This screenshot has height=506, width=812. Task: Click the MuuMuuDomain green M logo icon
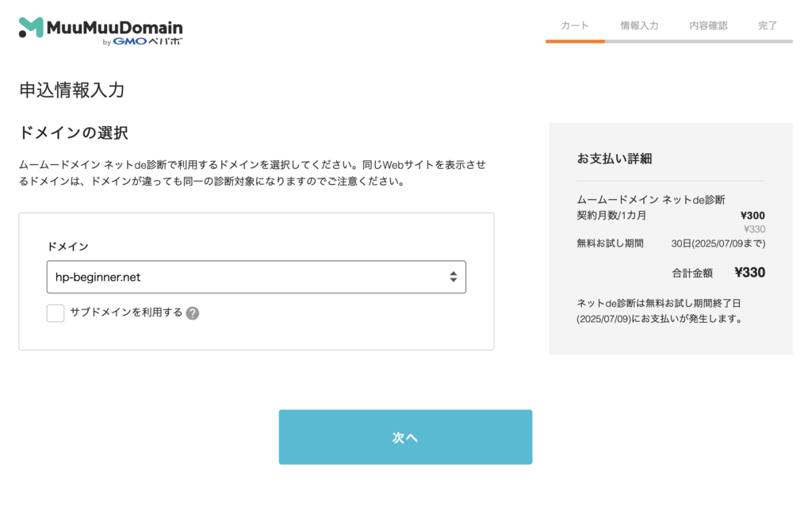(31, 28)
